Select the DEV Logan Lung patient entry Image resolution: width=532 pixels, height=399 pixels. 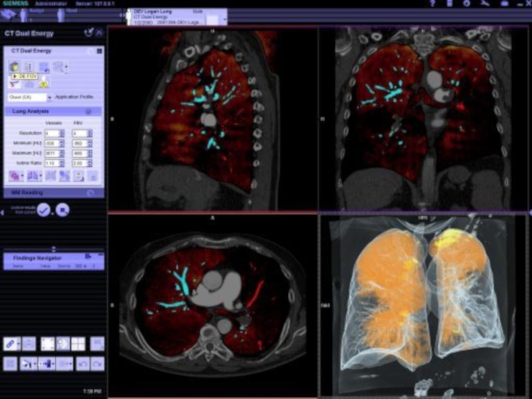(162, 11)
